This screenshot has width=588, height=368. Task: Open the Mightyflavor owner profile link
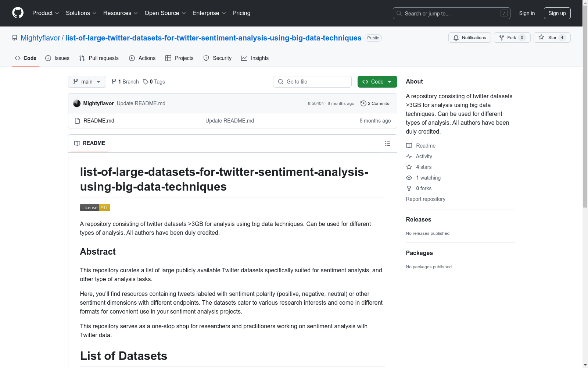pyautogui.click(x=40, y=38)
